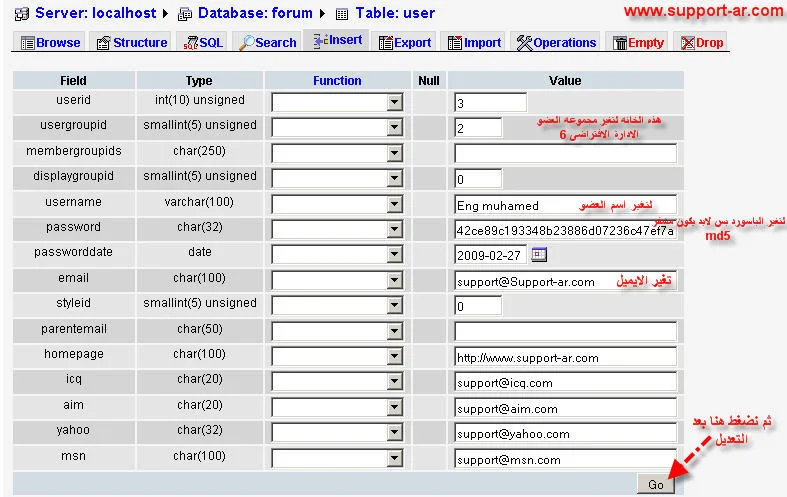Screen dimensions: 787x497
Task: Click into the username value field
Action: (565, 204)
